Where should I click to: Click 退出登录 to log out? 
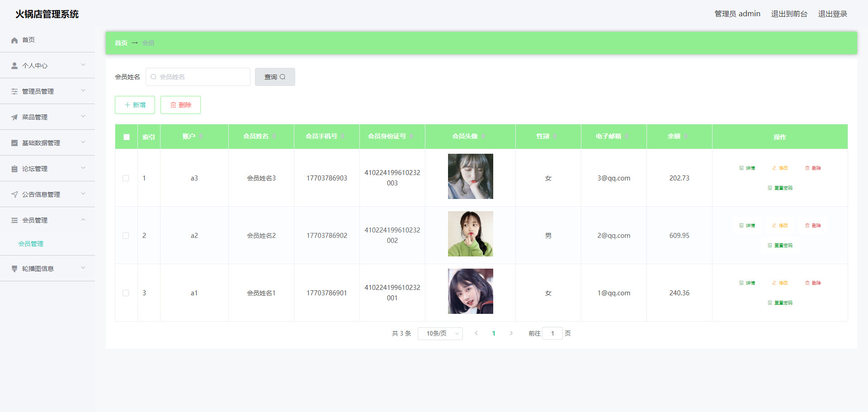click(832, 14)
